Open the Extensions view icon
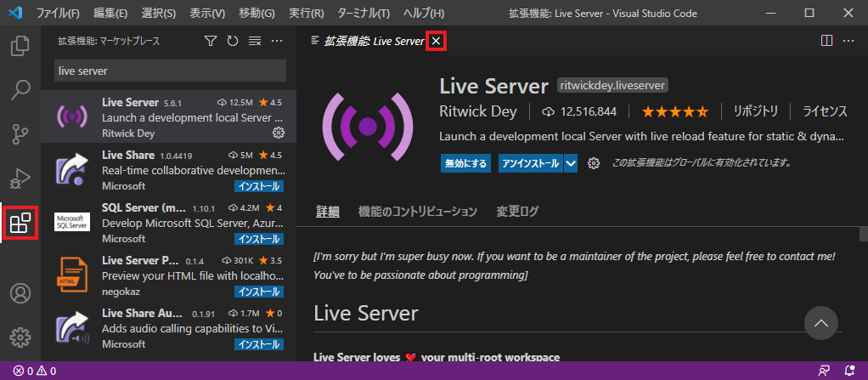The image size is (868, 380). (x=20, y=224)
